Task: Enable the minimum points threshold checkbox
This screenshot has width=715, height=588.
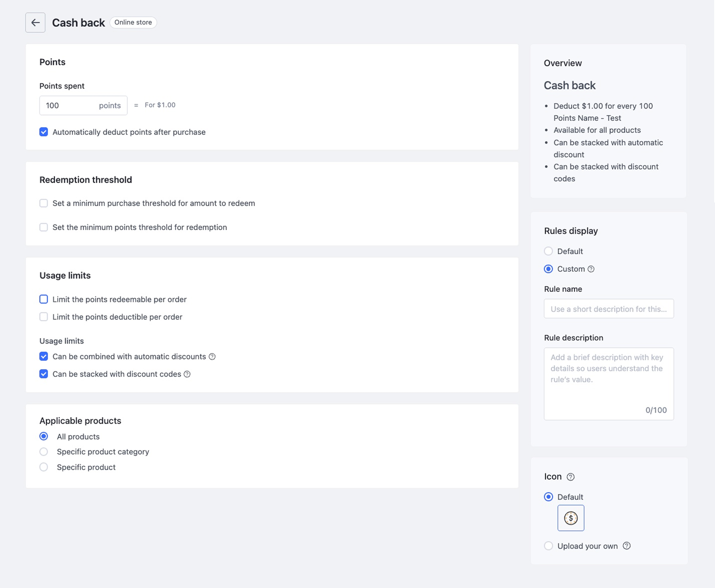Action: coord(44,227)
